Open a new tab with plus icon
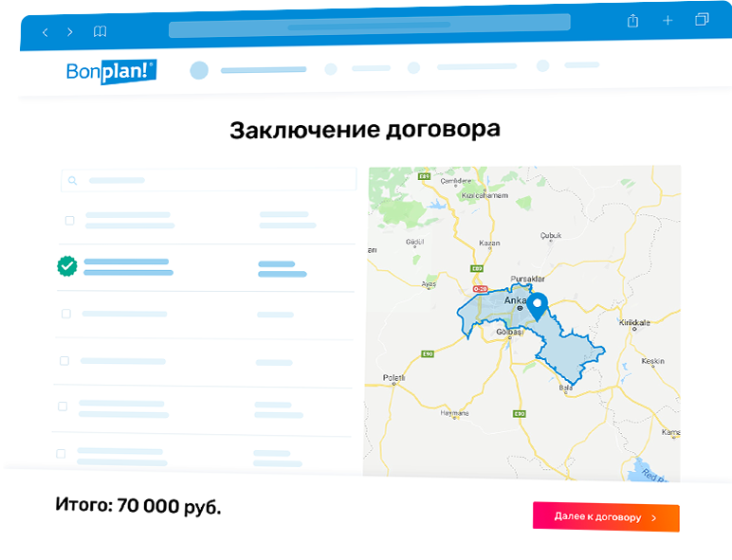 pos(668,20)
